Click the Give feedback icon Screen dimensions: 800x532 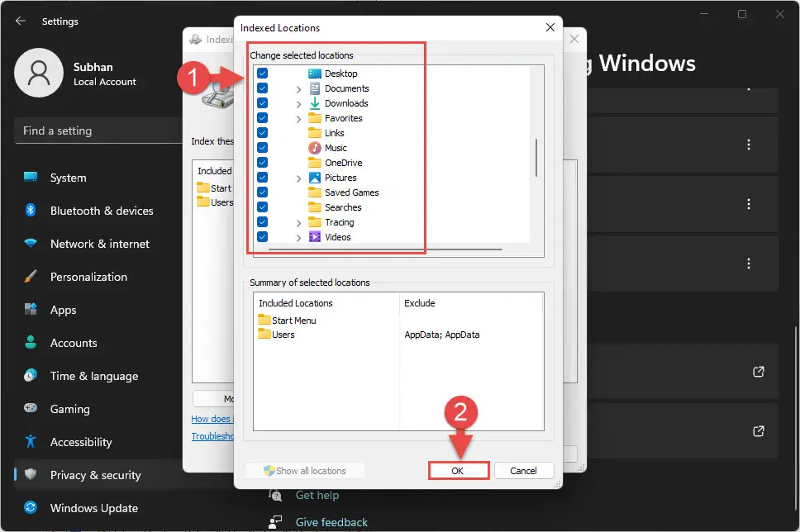click(275, 522)
